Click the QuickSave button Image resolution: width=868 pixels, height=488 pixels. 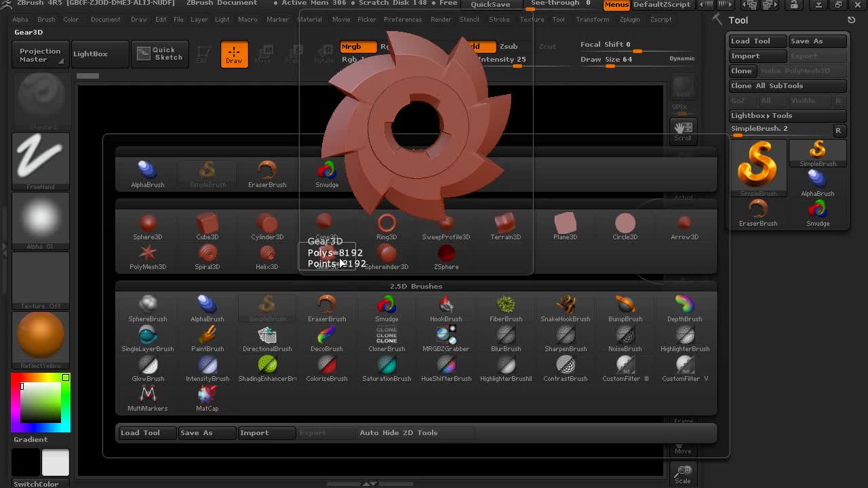pyautogui.click(x=490, y=5)
